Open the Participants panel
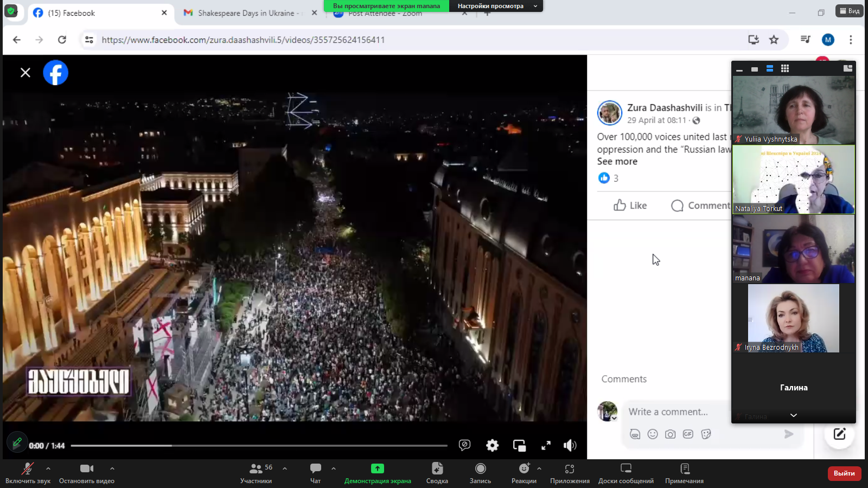The width and height of the screenshot is (868, 488). 256,472
